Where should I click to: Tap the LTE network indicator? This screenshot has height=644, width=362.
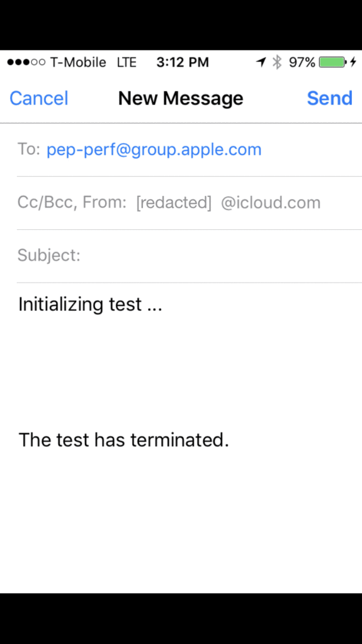127,62
